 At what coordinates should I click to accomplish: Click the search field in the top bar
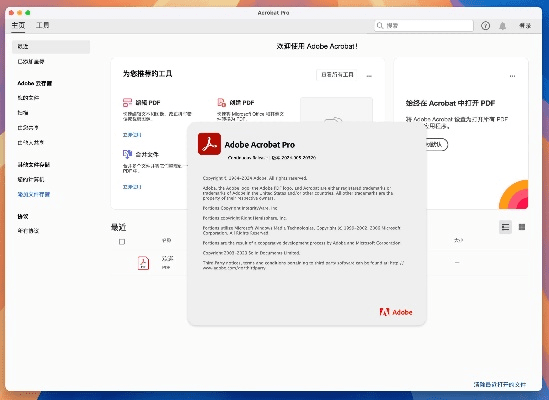[424, 26]
